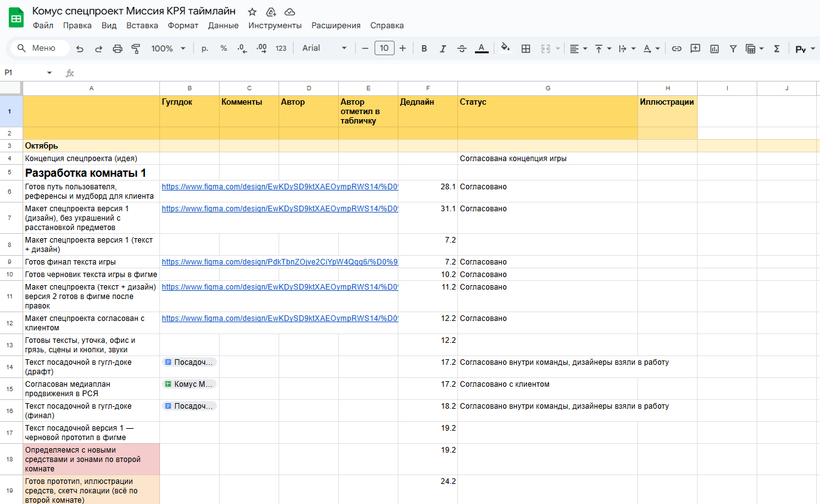Star this document in the title bar
Screen dimensions: 820x504
(252, 12)
